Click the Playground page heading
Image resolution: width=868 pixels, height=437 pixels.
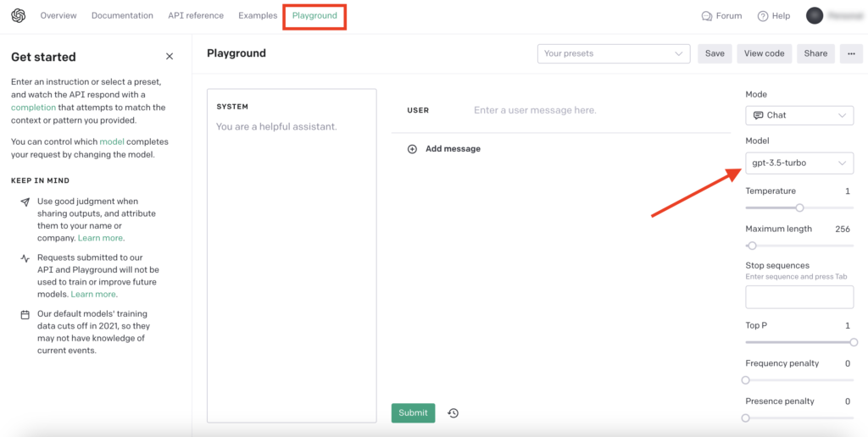coord(236,53)
